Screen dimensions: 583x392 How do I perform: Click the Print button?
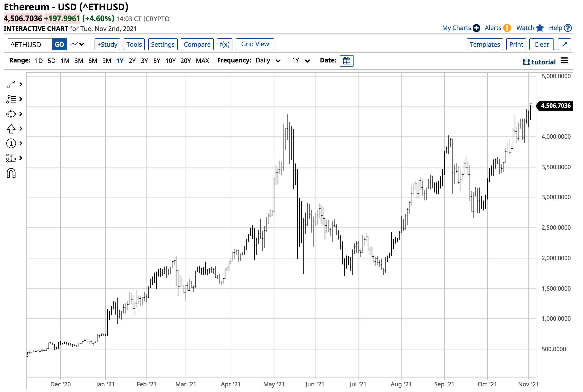[x=516, y=44]
